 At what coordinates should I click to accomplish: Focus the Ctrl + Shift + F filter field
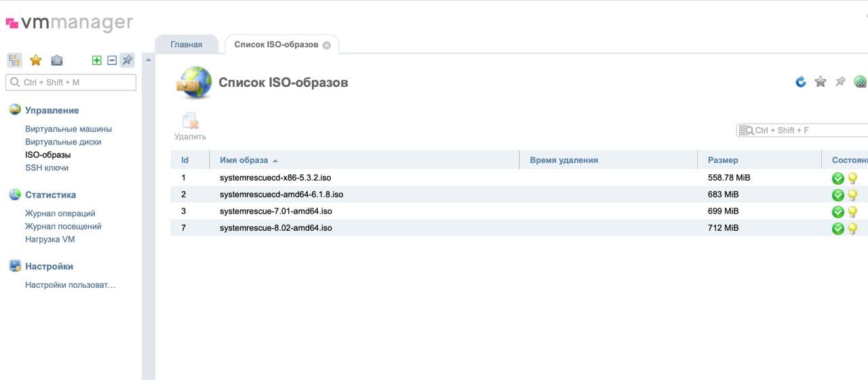point(802,130)
